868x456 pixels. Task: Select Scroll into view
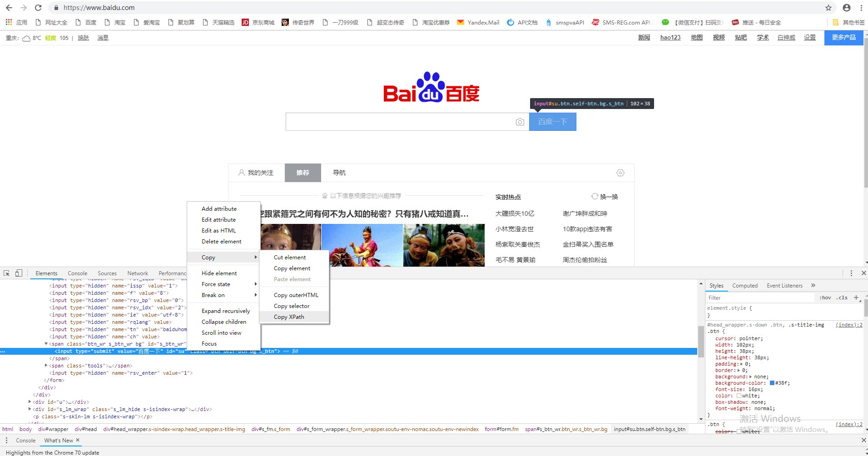[x=223, y=332]
